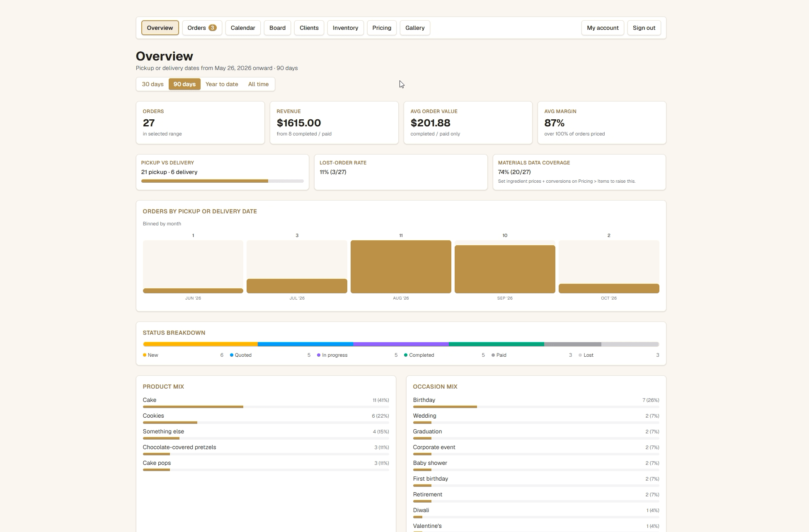Click the Product Mix heading

pyautogui.click(x=163, y=387)
